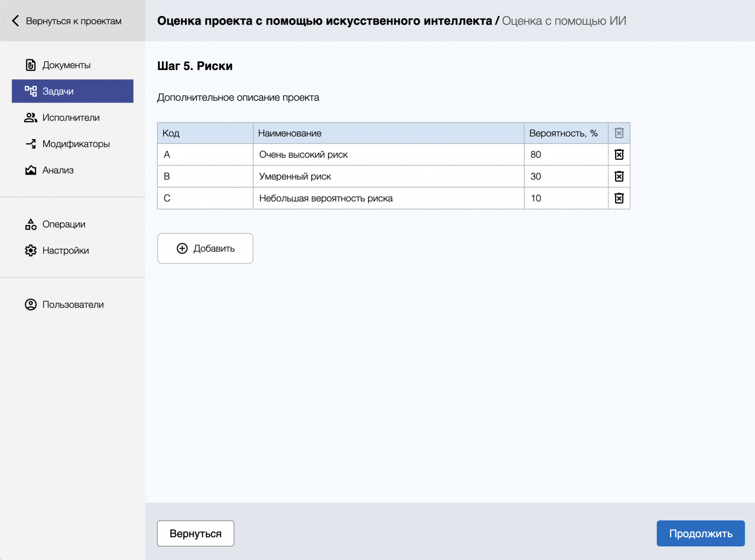Click the Документы icon in sidebar

[x=30, y=65]
